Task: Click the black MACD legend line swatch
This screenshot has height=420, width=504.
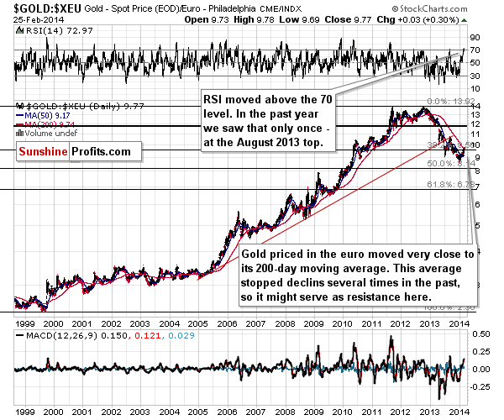Action: point(20,335)
